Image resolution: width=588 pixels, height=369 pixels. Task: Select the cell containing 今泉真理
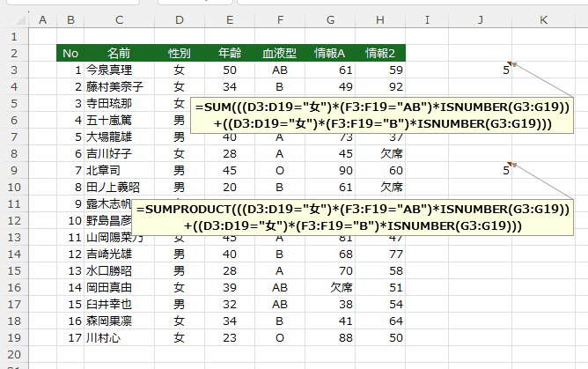click(x=121, y=70)
